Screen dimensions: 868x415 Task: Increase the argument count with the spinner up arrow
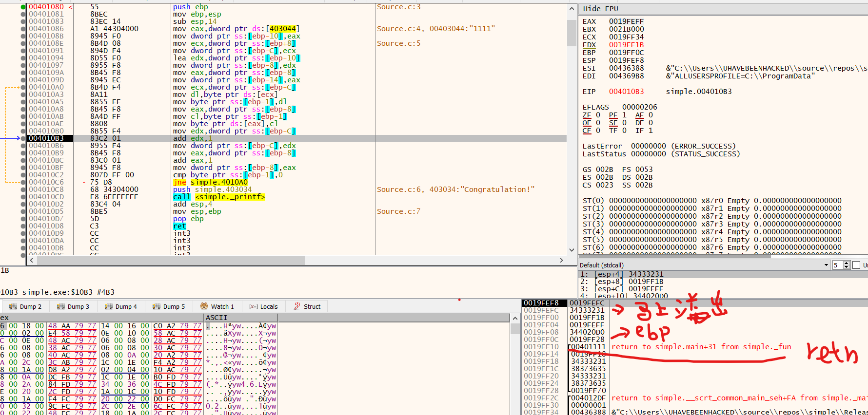click(847, 263)
